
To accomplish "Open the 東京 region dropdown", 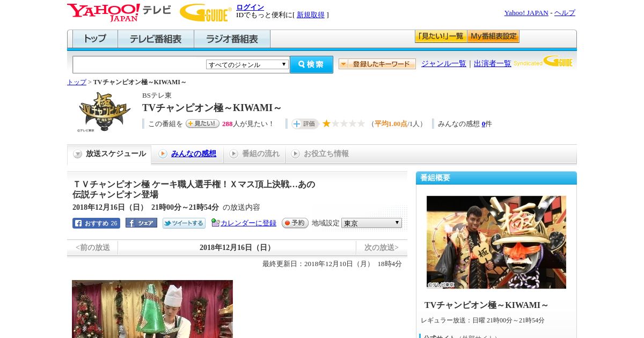I will [x=371, y=223].
